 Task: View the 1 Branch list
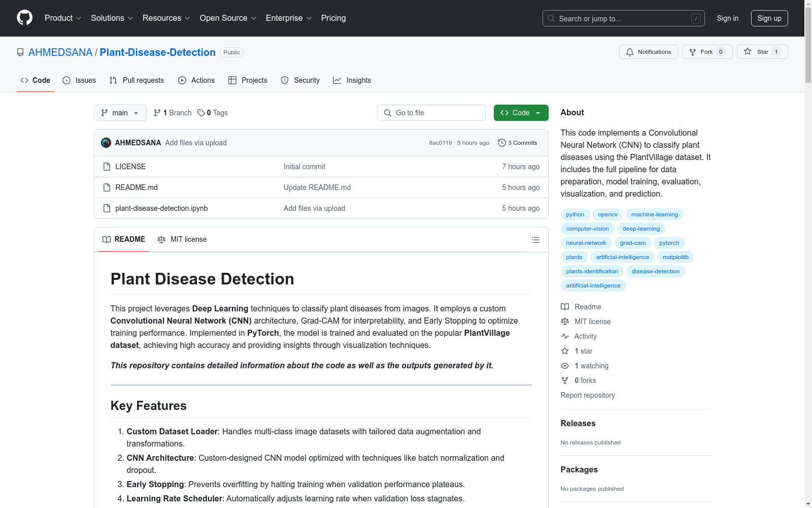click(173, 113)
